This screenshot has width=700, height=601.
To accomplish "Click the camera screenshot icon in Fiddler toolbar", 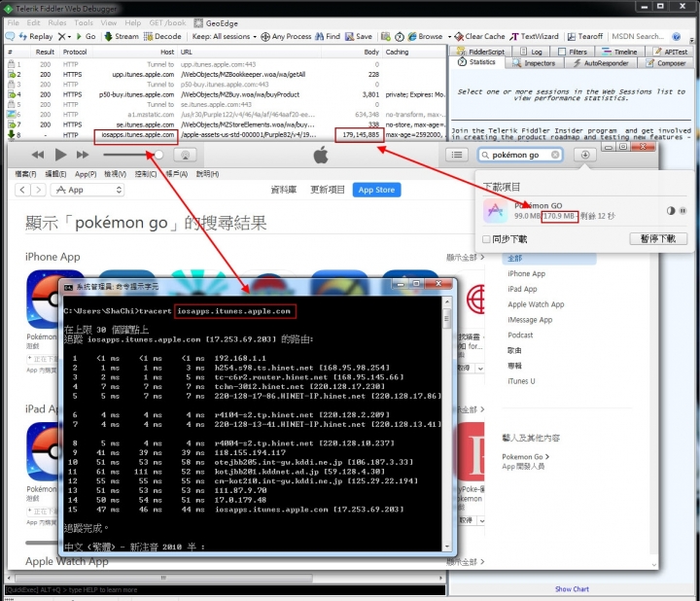I will click(386, 37).
